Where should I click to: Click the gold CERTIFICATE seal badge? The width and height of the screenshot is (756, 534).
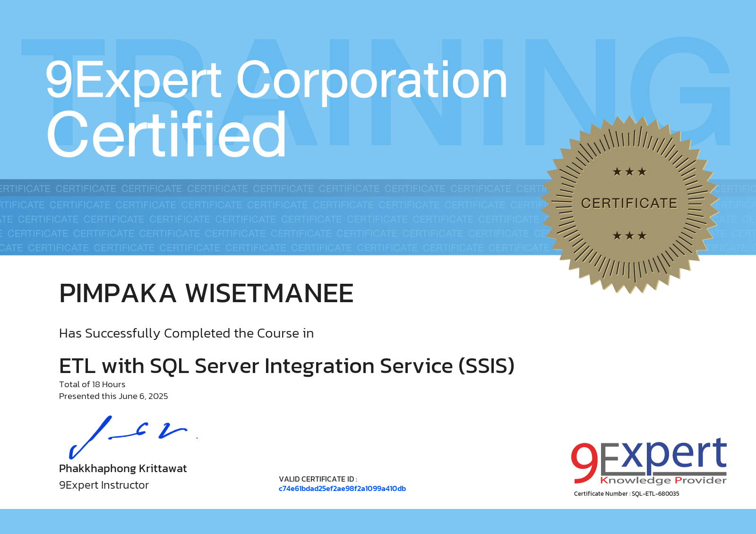coord(629,204)
